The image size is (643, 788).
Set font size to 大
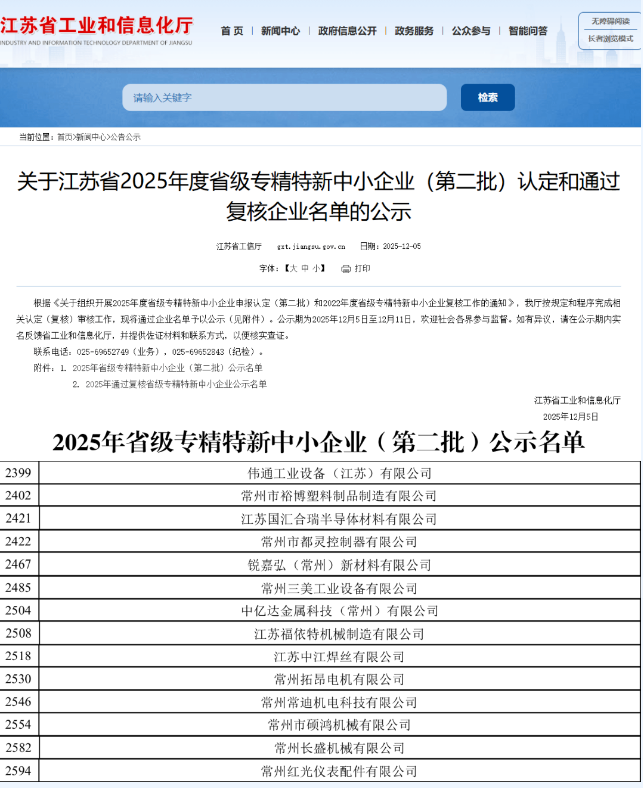(293, 269)
